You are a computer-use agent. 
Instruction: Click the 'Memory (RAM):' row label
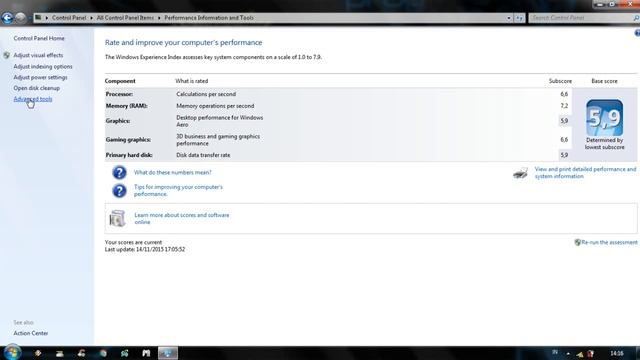(x=127, y=106)
